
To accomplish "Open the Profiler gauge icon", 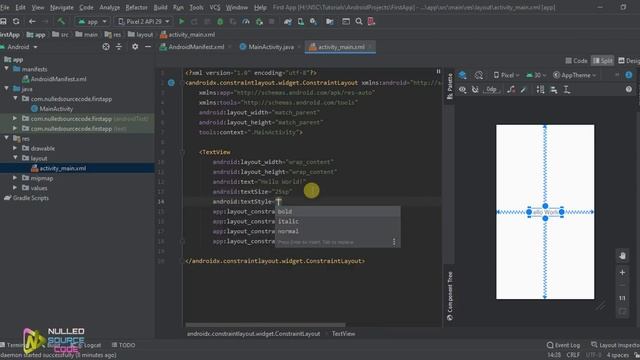I will tap(246, 21).
